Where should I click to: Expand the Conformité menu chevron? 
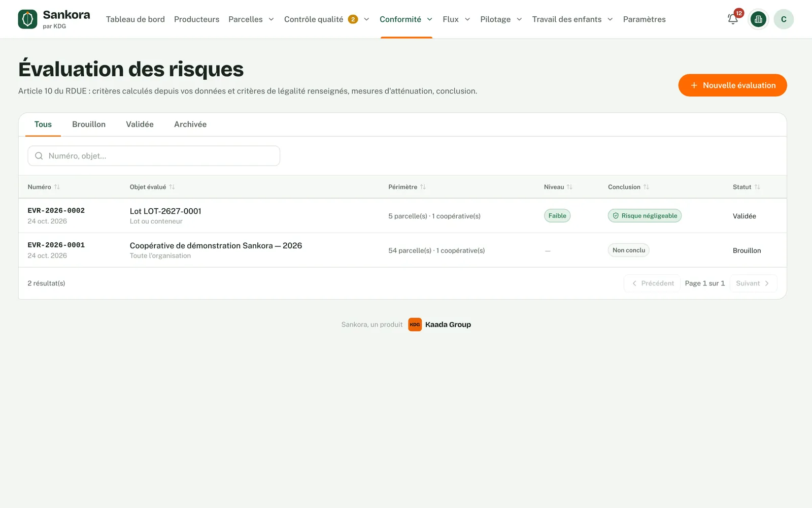[430, 19]
